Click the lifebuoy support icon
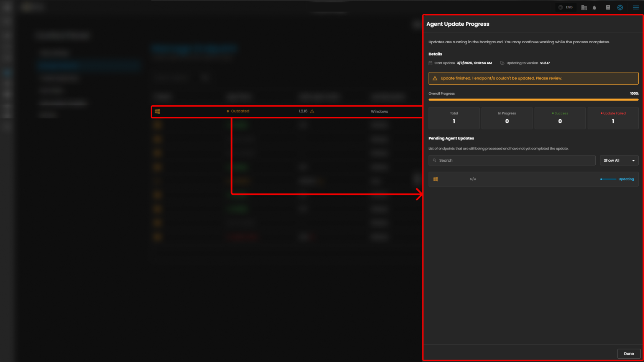644x362 pixels. (x=620, y=8)
